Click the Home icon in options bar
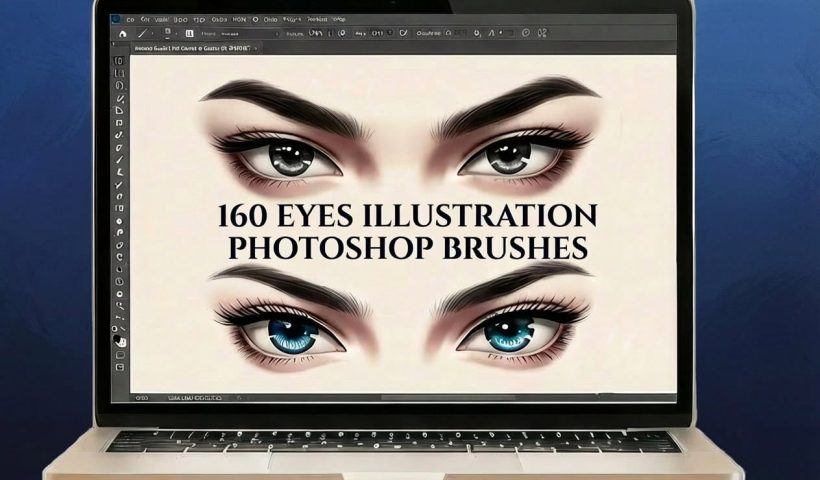Screen dimensions: 820x480 point(122,33)
